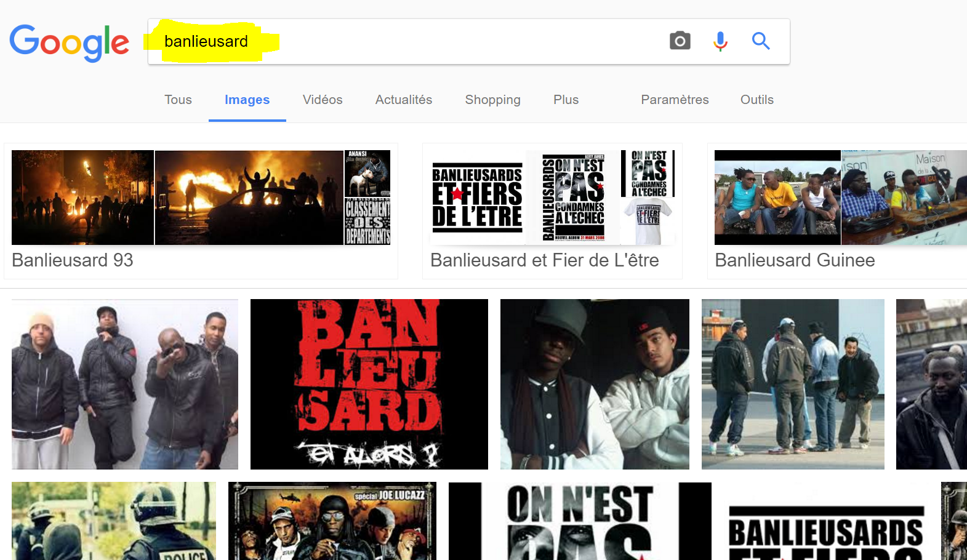The height and width of the screenshot is (560, 967).
Task: Open the red BANLIEUSARD text image
Action: coord(369,384)
